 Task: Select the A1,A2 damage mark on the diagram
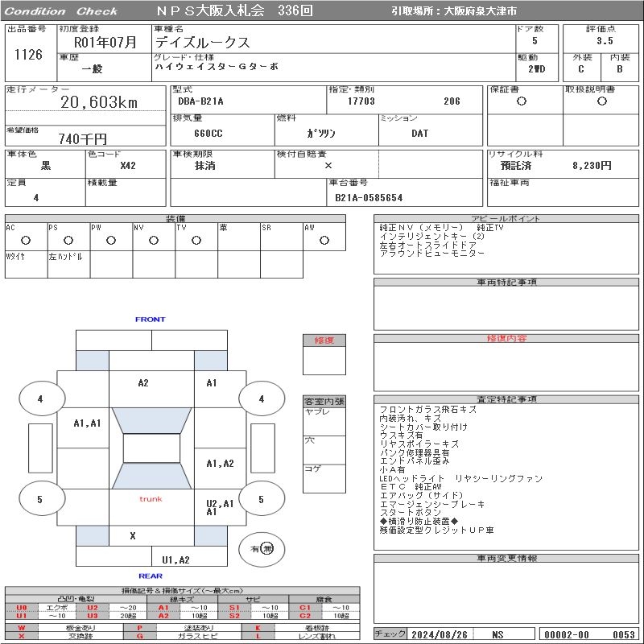[220, 464]
